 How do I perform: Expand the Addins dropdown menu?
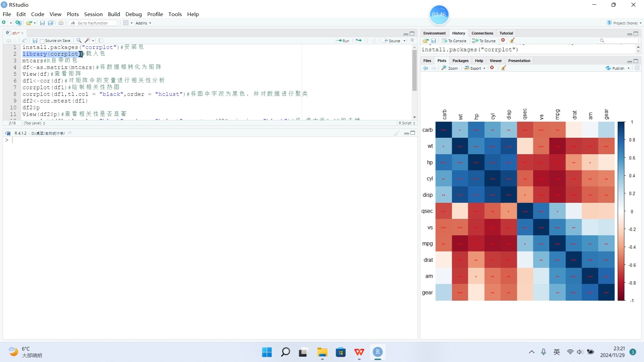[x=150, y=23]
